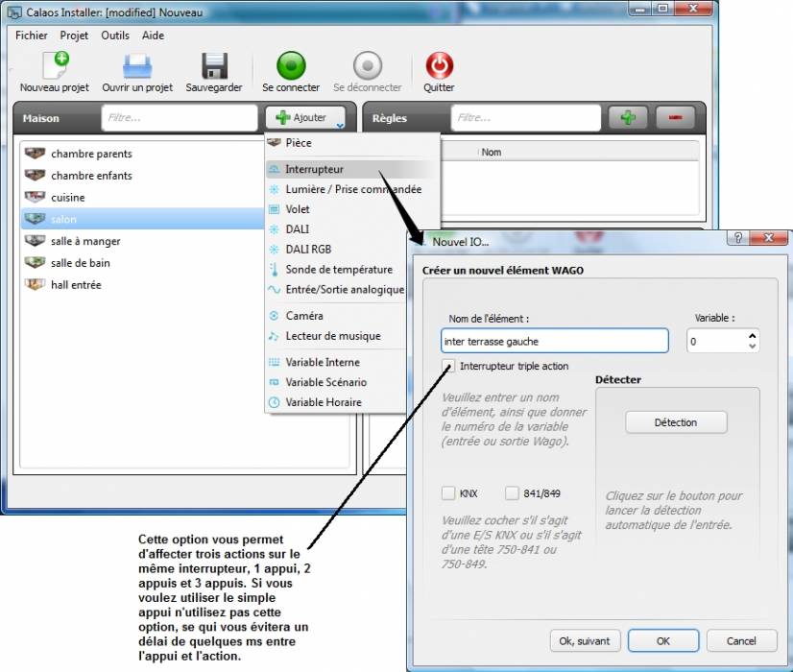Tick the 841/849 checkbox
This screenshot has height=672, width=793.
(x=512, y=493)
